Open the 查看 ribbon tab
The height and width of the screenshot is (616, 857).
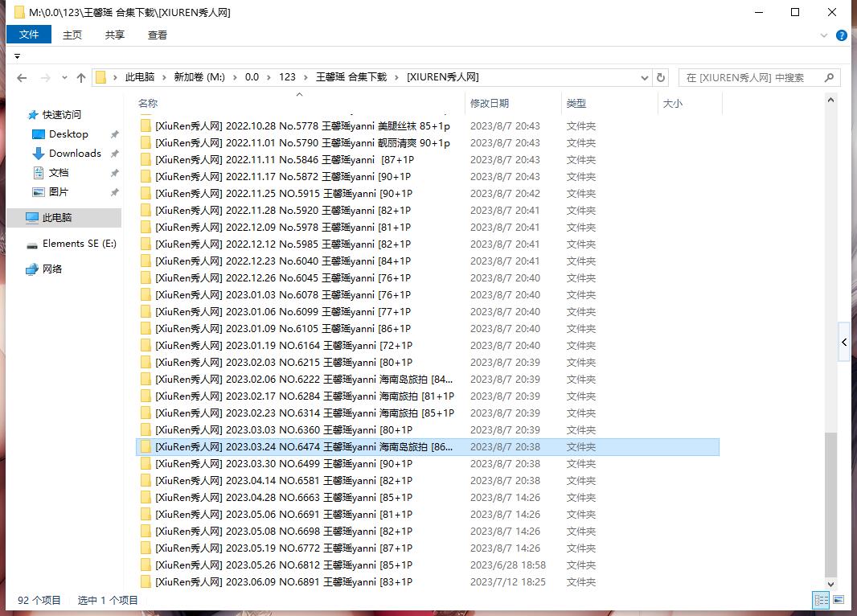click(x=158, y=35)
